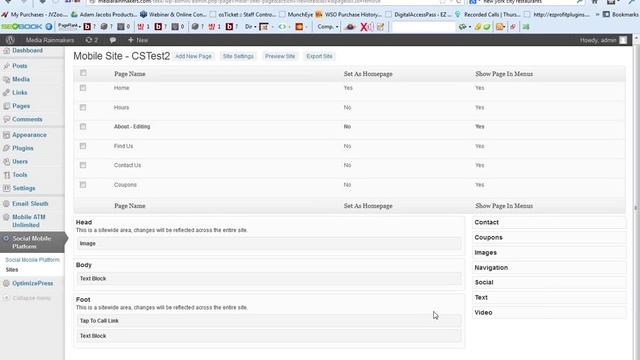
Task: Open Pages in the sidebar
Action: click(21, 106)
